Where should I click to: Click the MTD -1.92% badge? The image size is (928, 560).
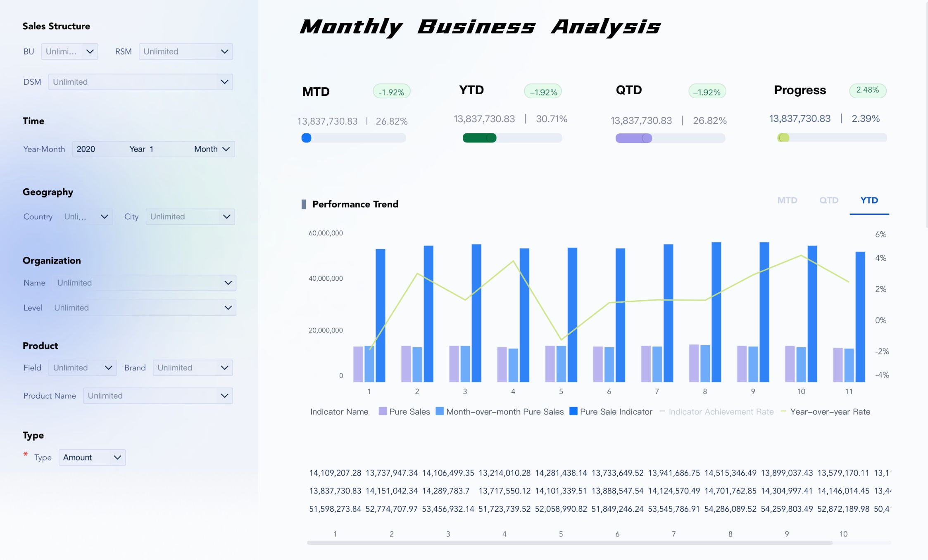coord(391,92)
